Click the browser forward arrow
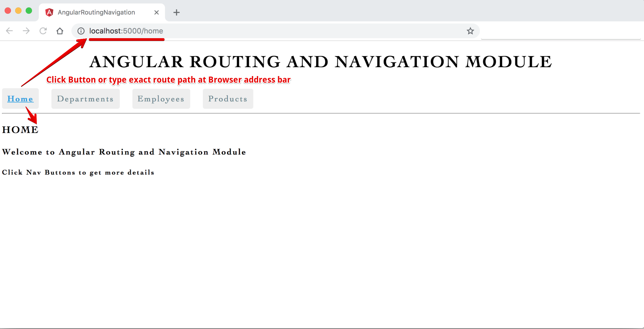The height and width of the screenshot is (329, 644). click(x=26, y=31)
